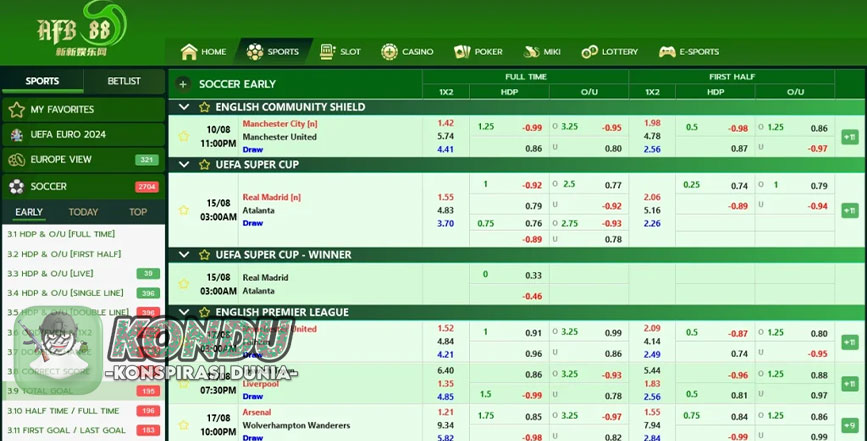Switch to the Today tab
This screenshot has height=441, width=867.
tap(83, 212)
